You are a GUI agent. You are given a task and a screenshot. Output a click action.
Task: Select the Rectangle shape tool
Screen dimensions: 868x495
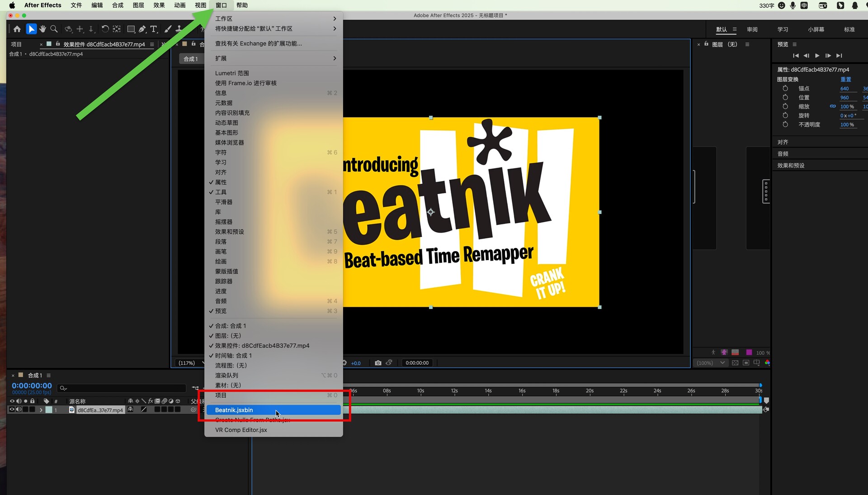pyautogui.click(x=131, y=29)
